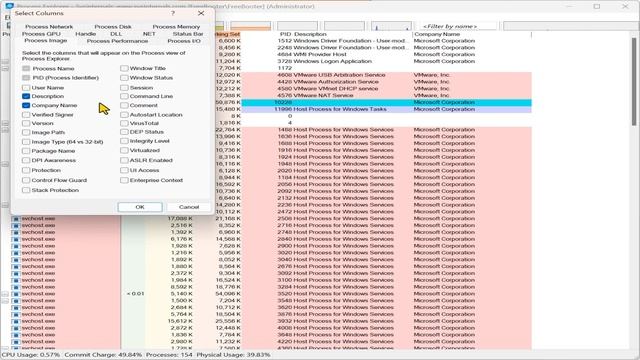
Task: Click the svchost.exe icon in PID 3040 row
Action: (x=16, y=260)
